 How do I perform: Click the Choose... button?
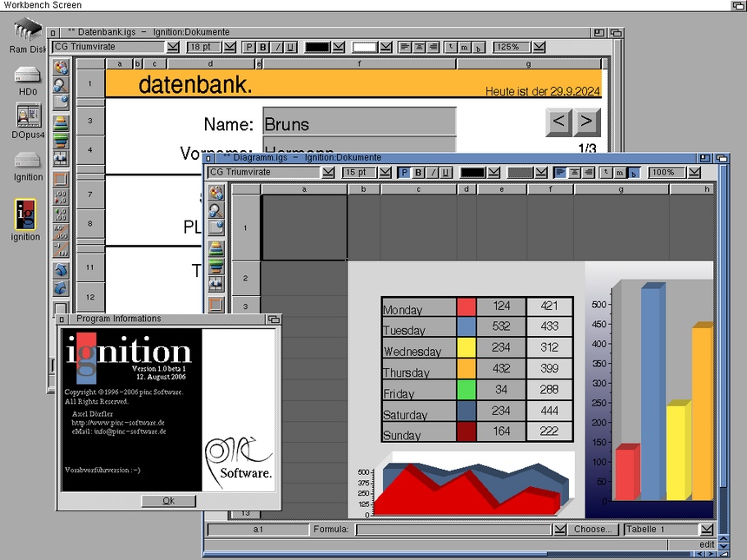(592, 529)
